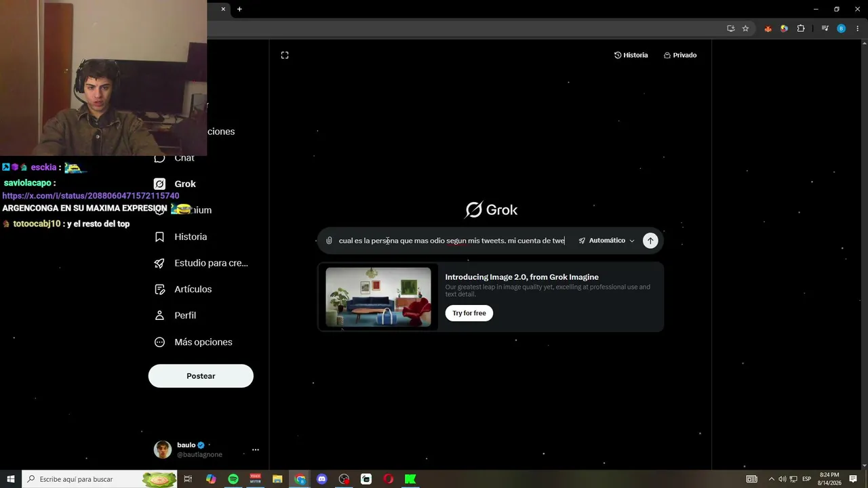The height and width of the screenshot is (488, 868).
Task: Open the Windows Start menu
Action: point(11,479)
